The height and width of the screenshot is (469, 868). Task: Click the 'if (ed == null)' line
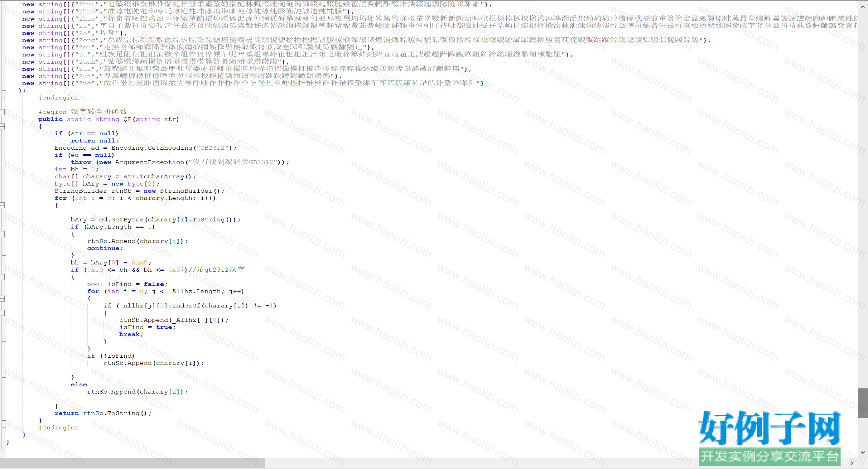coord(84,155)
